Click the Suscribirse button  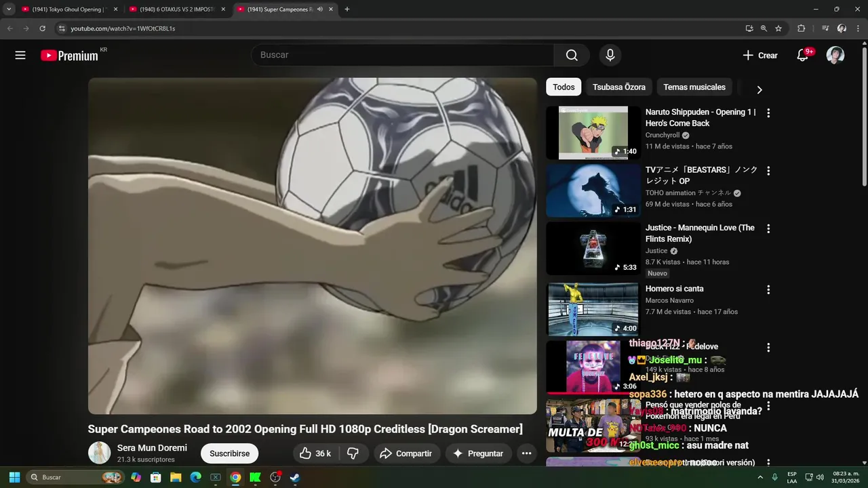click(229, 453)
